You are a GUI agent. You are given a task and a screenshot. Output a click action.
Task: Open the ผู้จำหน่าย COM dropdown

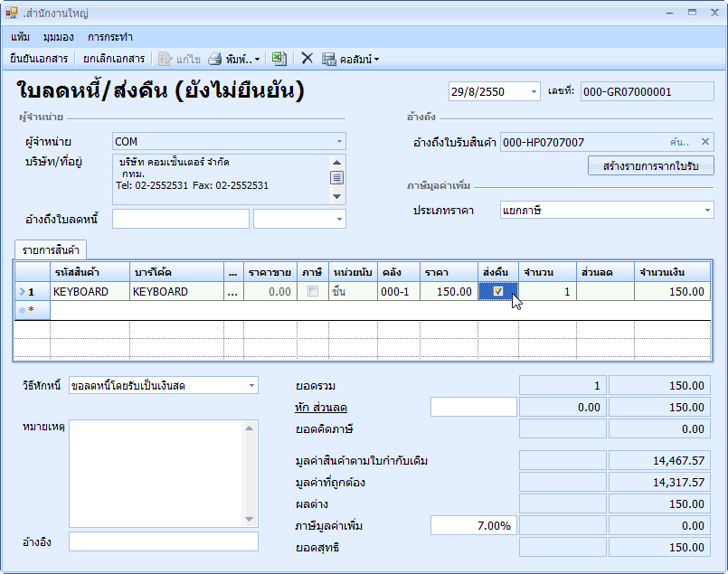(x=339, y=142)
